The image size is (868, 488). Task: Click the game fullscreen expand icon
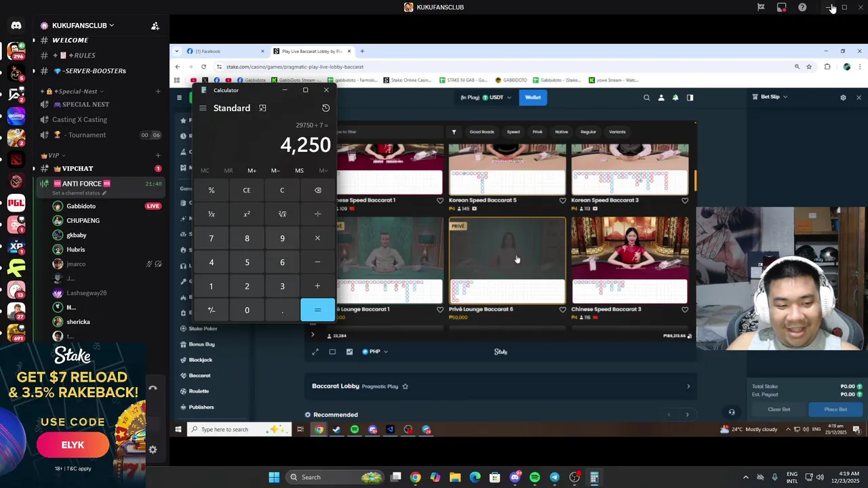pyautogui.click(x=315, y=352)
